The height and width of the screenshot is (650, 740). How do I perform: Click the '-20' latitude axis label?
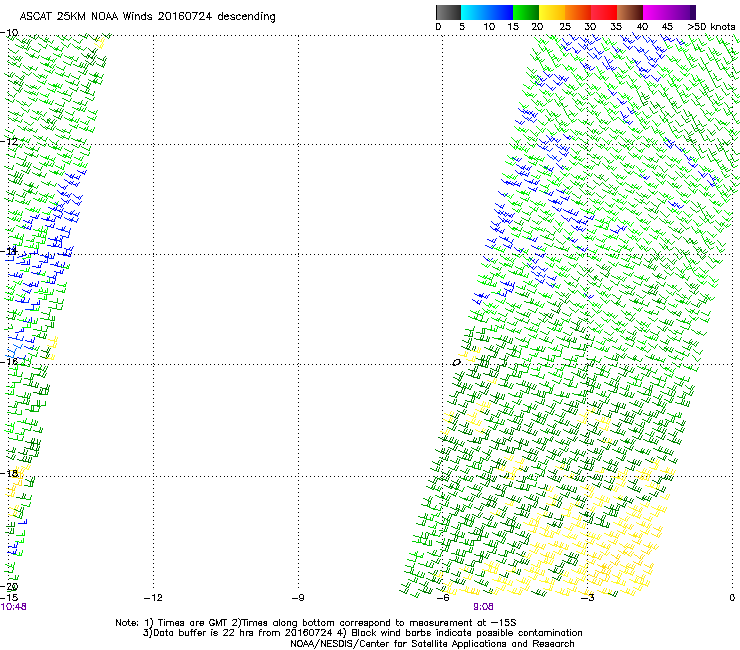click(x=9, y=587)
